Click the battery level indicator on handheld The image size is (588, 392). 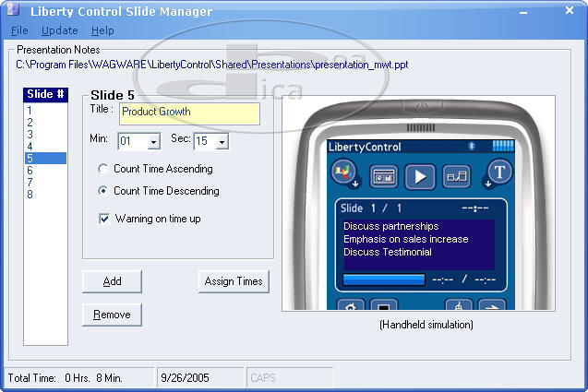coord(502,147)
